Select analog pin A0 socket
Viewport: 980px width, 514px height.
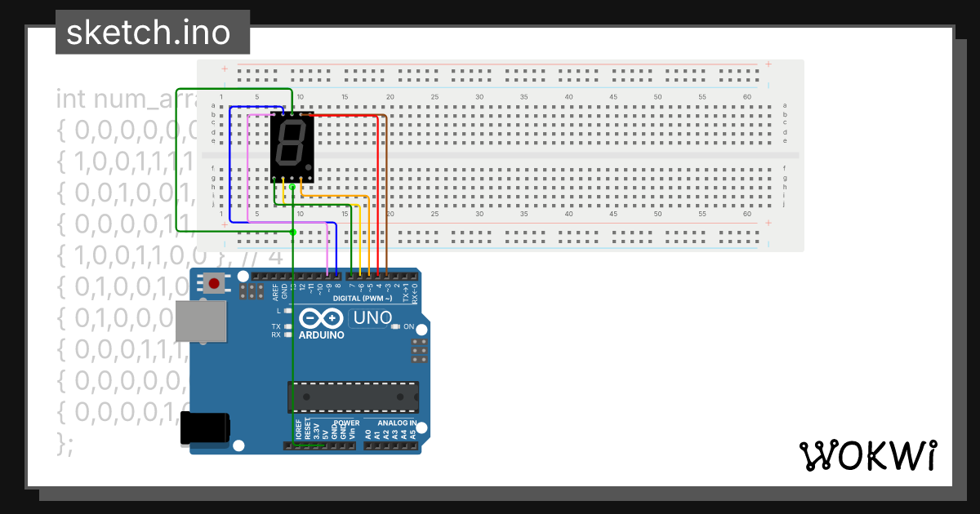[x=368, y=446]
